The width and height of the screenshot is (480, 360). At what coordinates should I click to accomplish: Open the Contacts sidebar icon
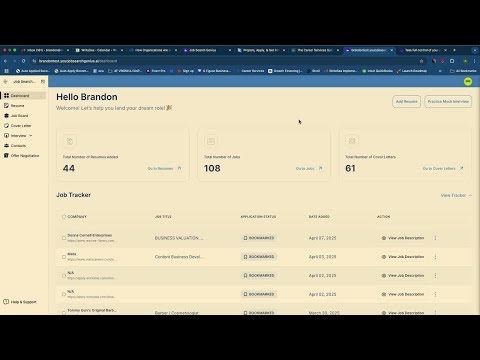(6, 146)
